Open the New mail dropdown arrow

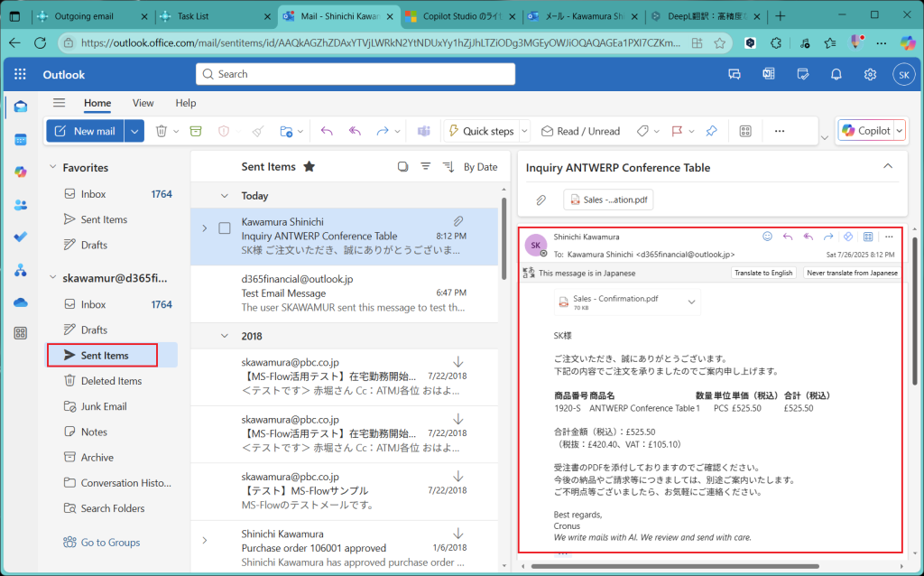pos(134,131)
